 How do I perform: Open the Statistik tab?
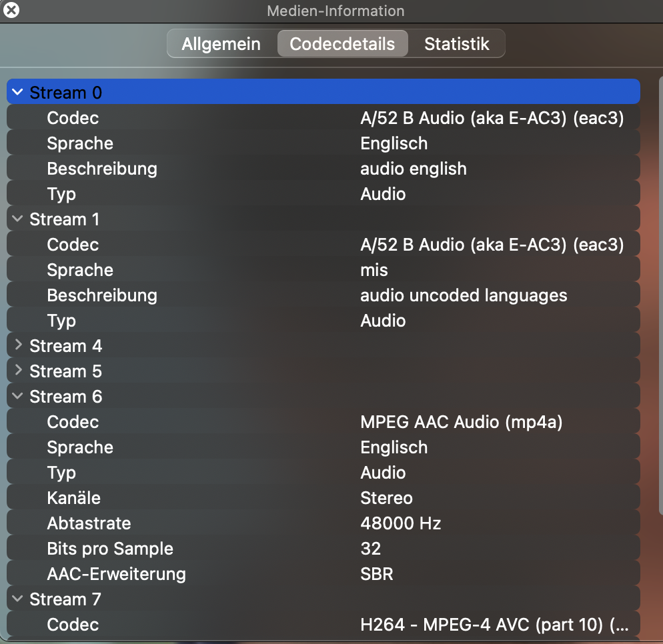click(457, 43)
